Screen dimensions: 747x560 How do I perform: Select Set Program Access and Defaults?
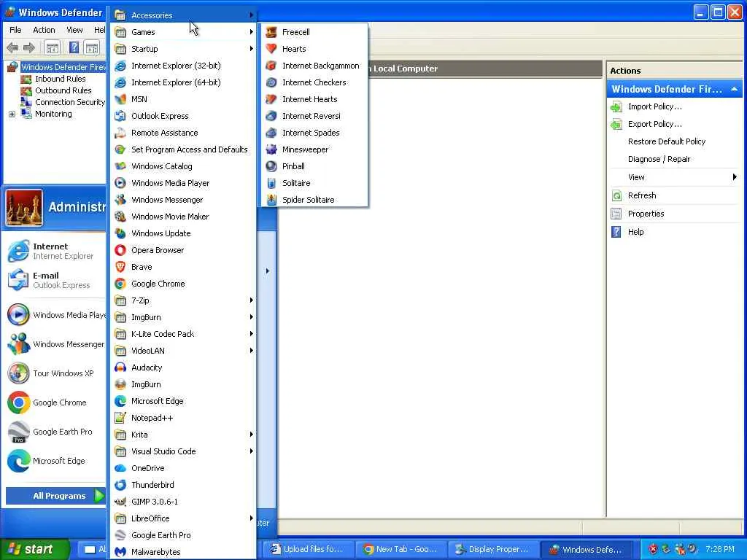(x=184, y=149)
